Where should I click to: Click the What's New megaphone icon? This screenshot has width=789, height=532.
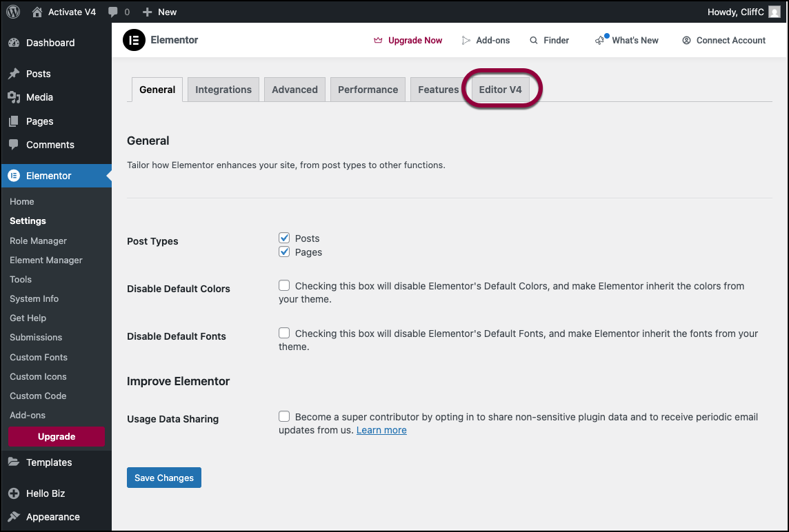click(599, 40)
